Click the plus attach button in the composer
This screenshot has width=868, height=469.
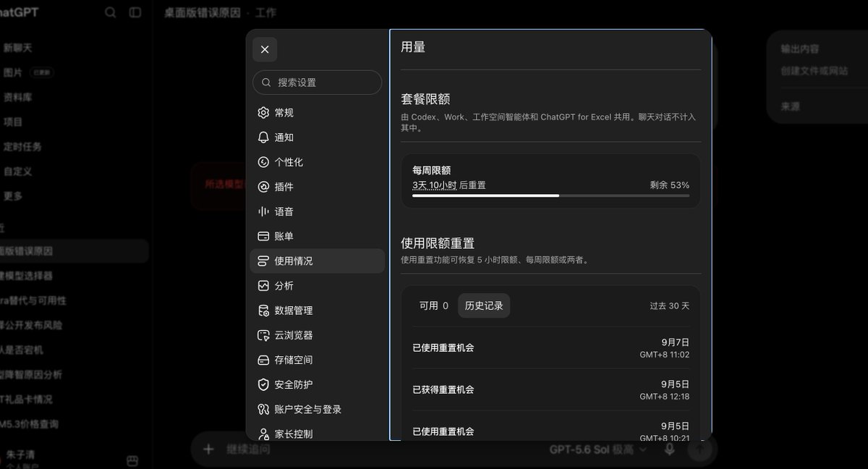tap(208, 449)
